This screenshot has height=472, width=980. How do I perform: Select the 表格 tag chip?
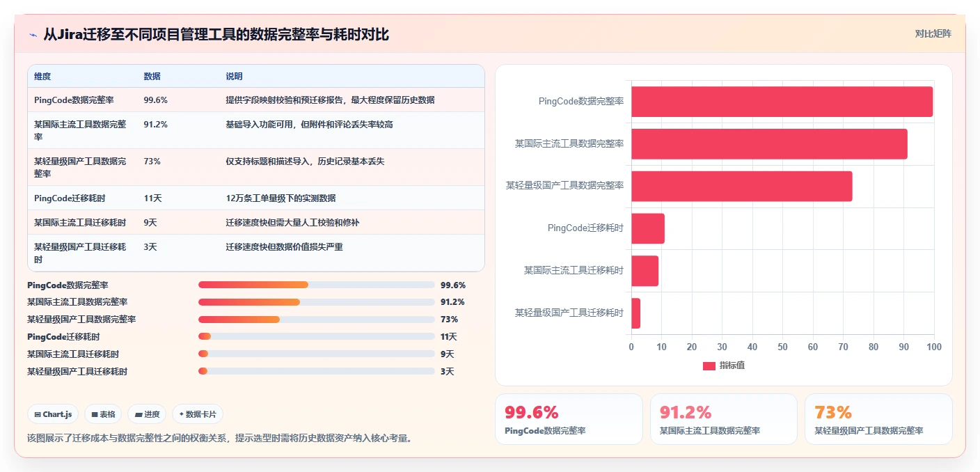103,414
